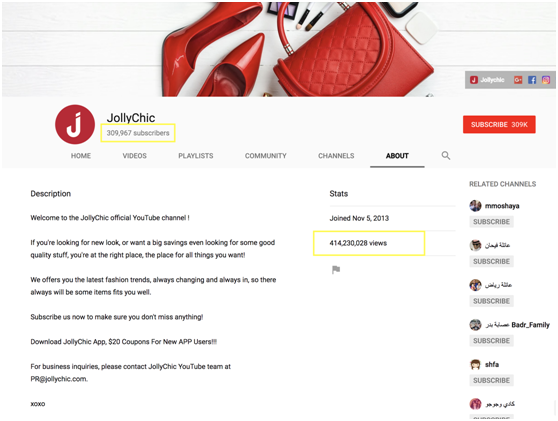Click the shfa channel avatar
Viewport: 558px width, 421px height.
[x=475, y=364]
